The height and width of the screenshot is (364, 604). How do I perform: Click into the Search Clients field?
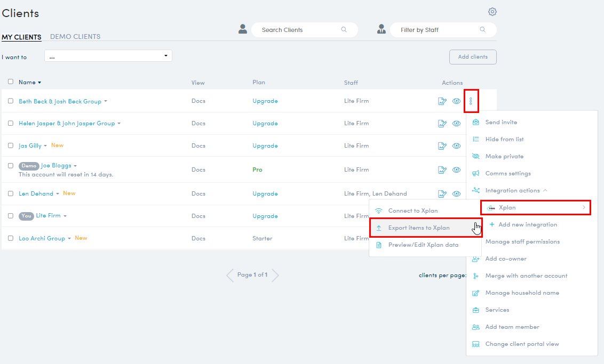(x=299, y=30)
